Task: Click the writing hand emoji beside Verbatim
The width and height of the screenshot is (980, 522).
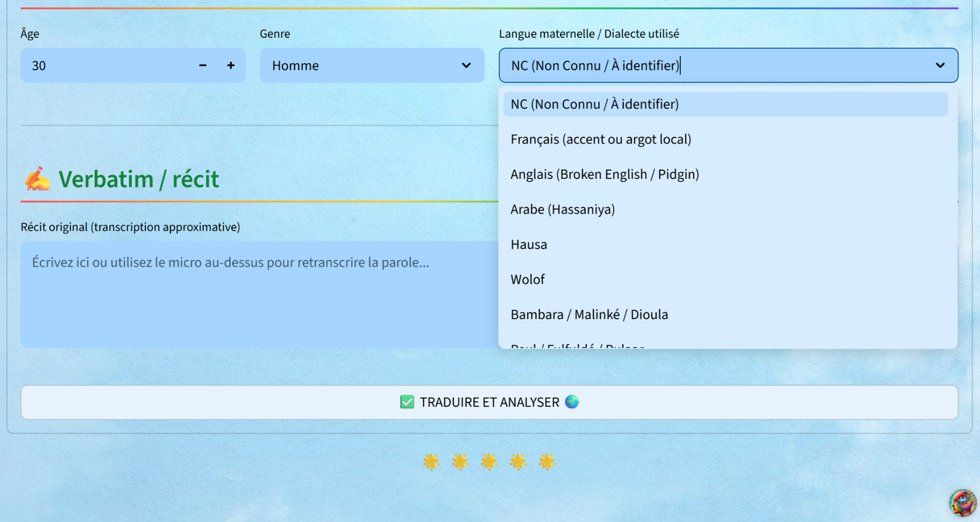Action: pyautogui.click(x=37, y=179)
